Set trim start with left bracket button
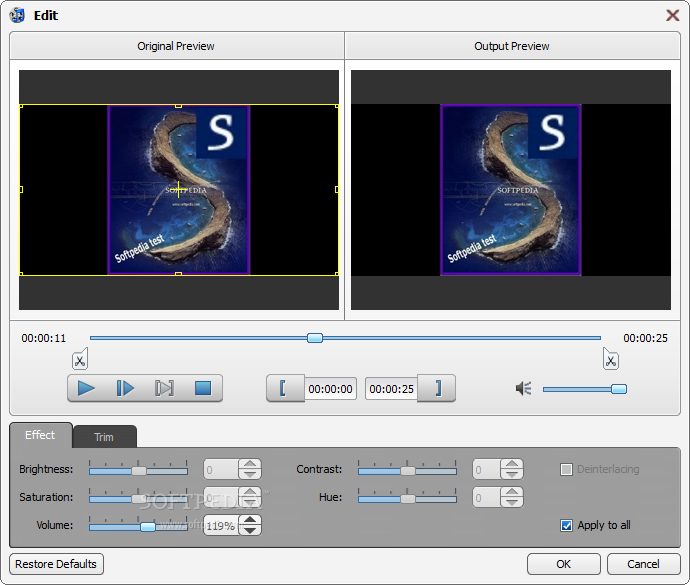 284,389
